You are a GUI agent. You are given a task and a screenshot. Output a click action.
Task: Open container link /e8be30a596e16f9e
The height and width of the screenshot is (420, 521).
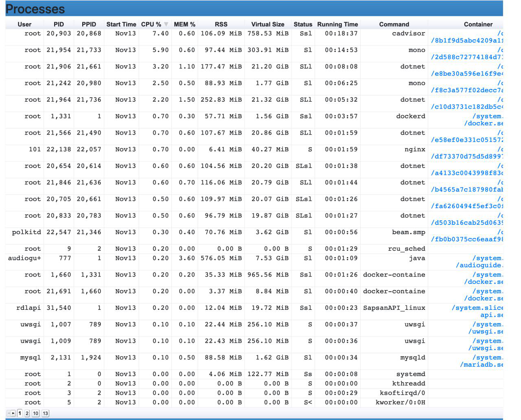[x=467, y=70]
